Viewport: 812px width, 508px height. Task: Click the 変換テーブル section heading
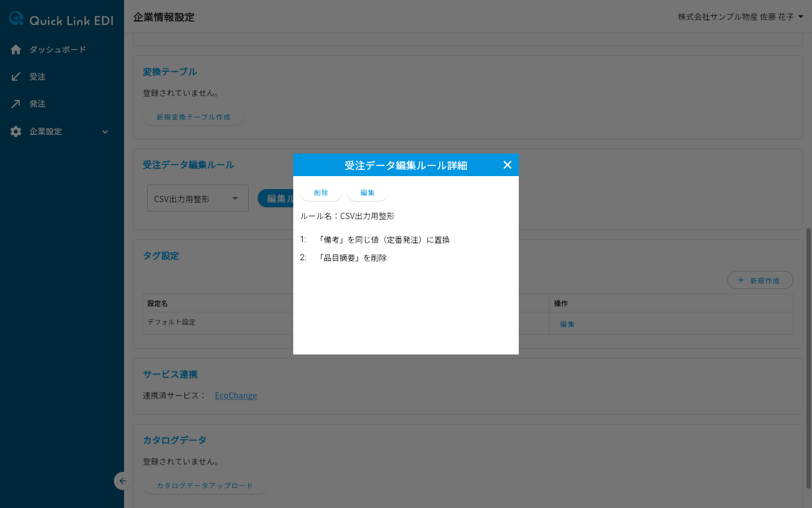(x=170, y=72)
